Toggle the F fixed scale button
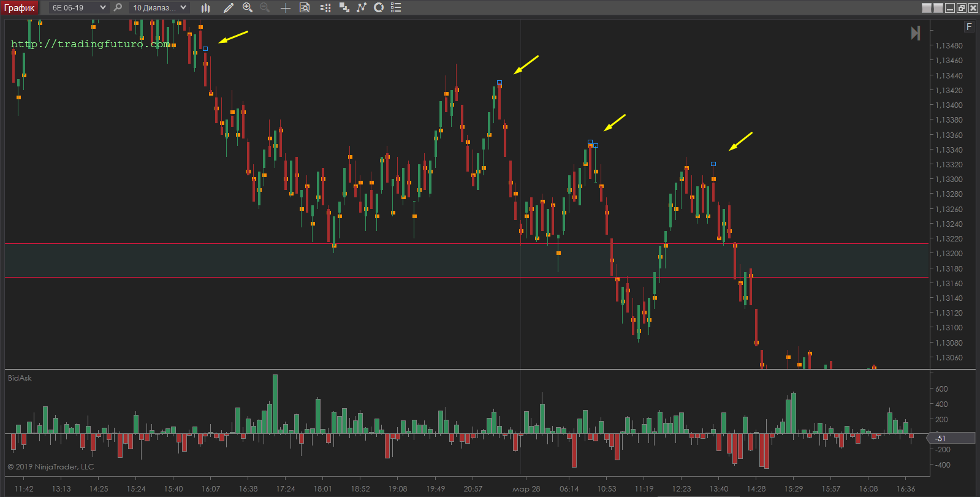 click(969, 26)
